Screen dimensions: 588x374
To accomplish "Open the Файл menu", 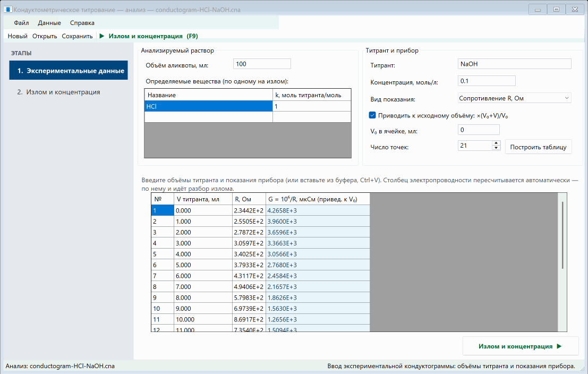I will (x=21, y=23).
